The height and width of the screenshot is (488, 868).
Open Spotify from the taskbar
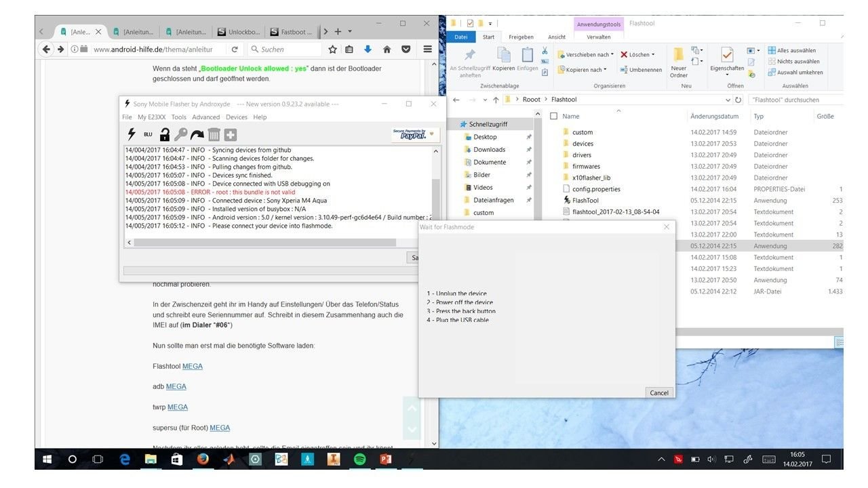click(x=360, y=460)
